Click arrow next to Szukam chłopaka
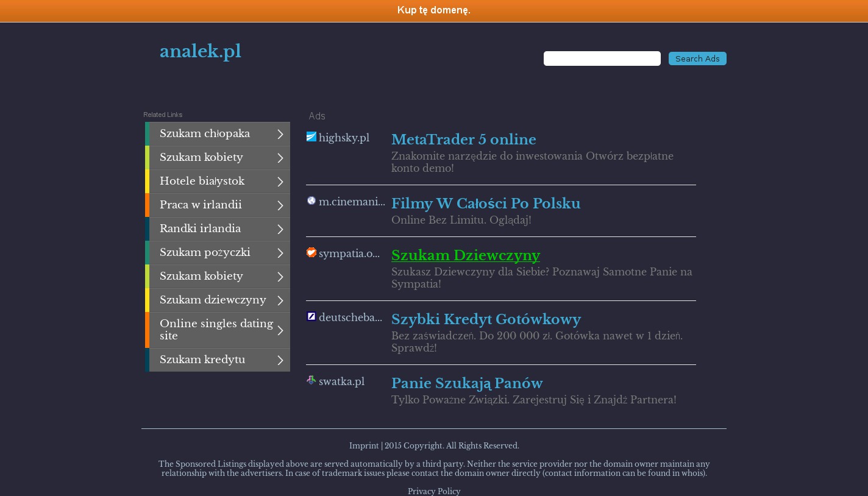This screenshot has height=496, width=868. [280, 134]
